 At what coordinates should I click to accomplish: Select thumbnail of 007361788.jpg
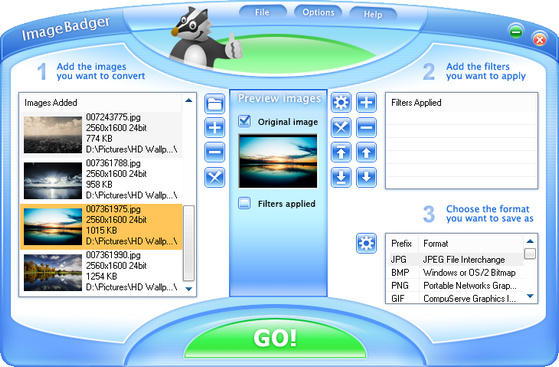tap(53, 180)
